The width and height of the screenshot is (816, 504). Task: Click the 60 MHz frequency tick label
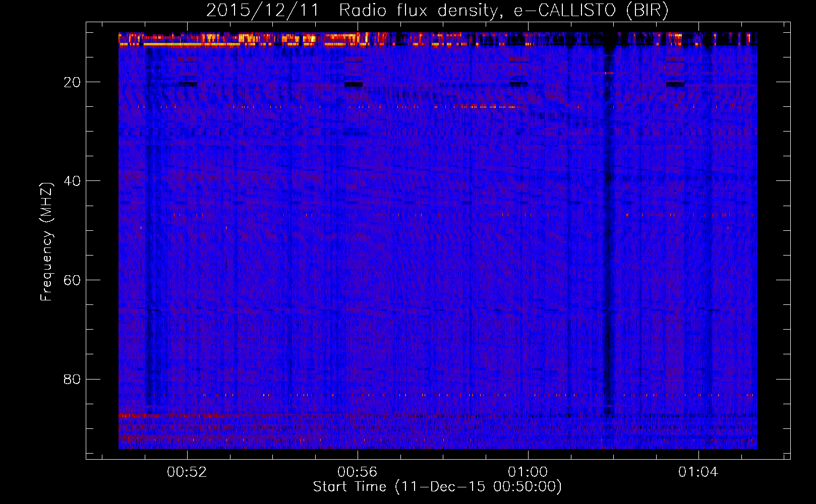[x=73, y=280]
